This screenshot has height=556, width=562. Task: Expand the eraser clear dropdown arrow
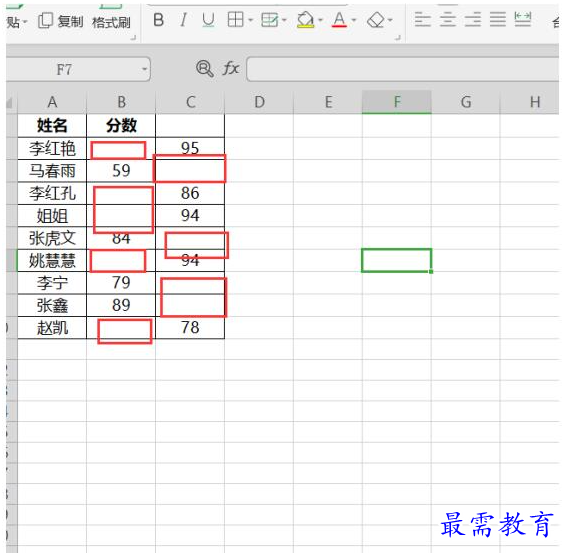(390, 20)
